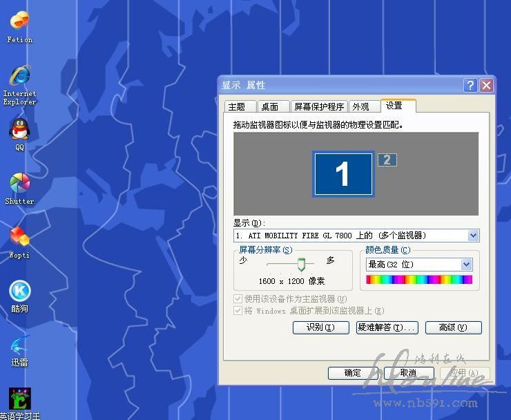Open the 外观 tab
The height and width of the screenshot is (420, 511).
pyautogui.click(x=360, y=106)
